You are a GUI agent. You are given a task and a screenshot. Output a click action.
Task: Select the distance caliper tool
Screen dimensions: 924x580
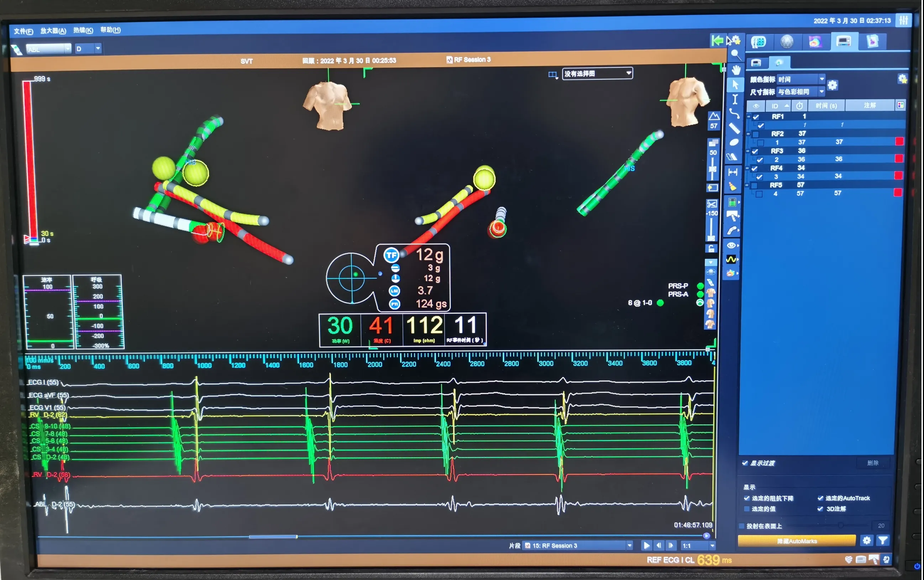[733, 172]
